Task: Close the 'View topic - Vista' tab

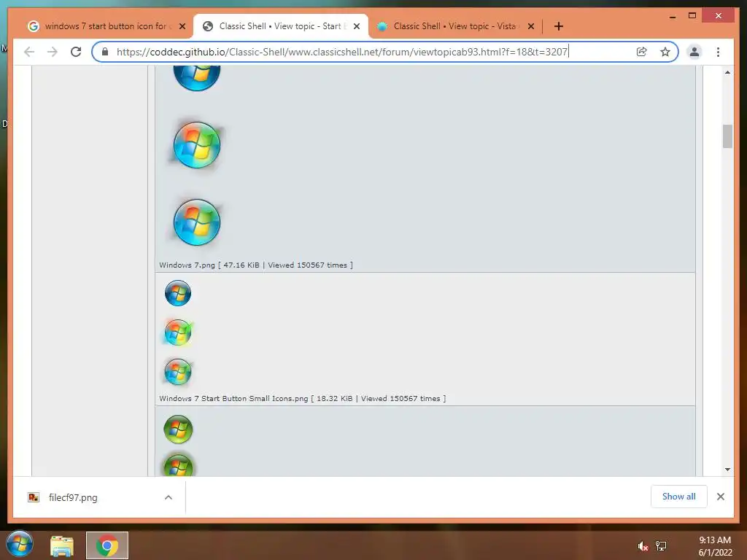Action: [531, 27]
